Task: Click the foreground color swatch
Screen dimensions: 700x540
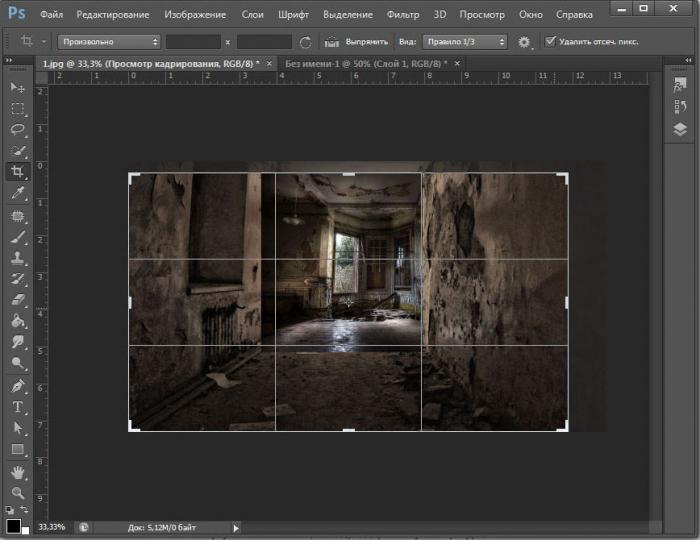Action: coord(13,526)
